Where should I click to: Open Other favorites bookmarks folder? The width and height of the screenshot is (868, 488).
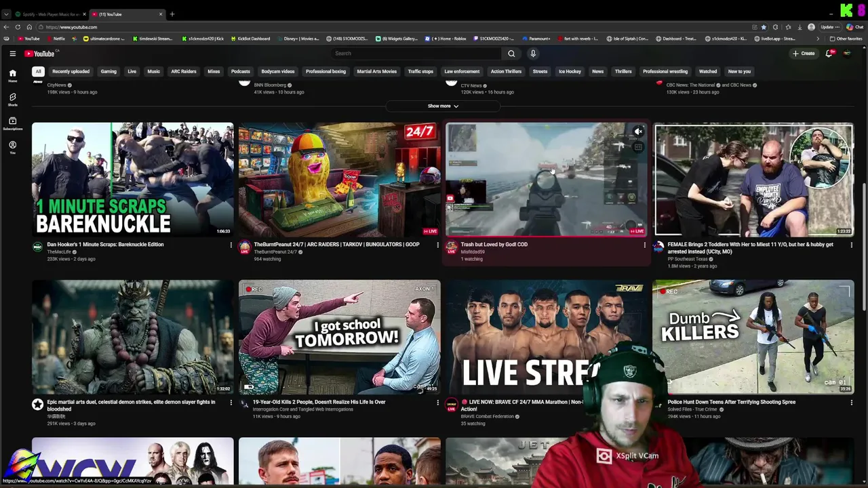point(846,39)
